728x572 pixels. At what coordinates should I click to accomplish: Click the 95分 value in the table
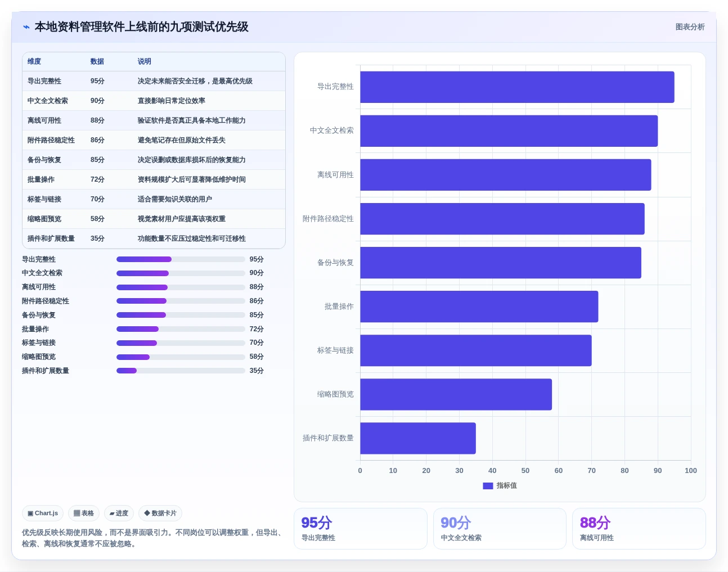pos(97,81)
